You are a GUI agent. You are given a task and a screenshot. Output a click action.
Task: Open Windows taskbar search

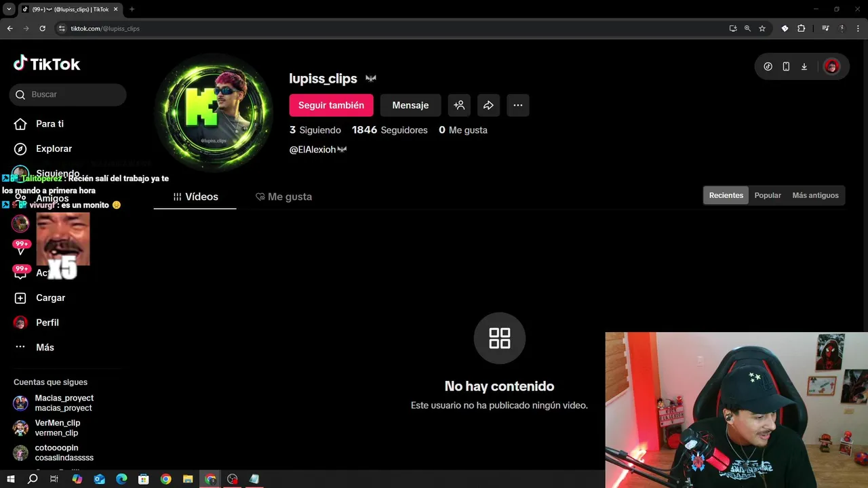pyautogui.click(x=33, y=479)
